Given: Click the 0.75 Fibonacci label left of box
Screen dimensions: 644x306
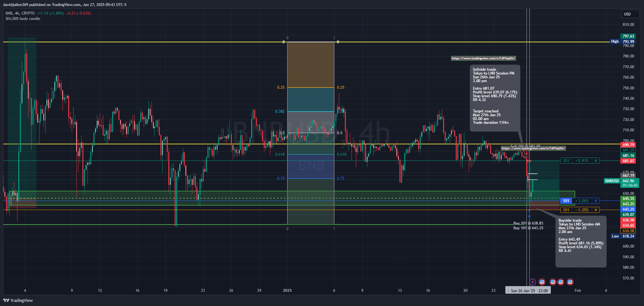Looking at the screenshot, I should [281, 178].
